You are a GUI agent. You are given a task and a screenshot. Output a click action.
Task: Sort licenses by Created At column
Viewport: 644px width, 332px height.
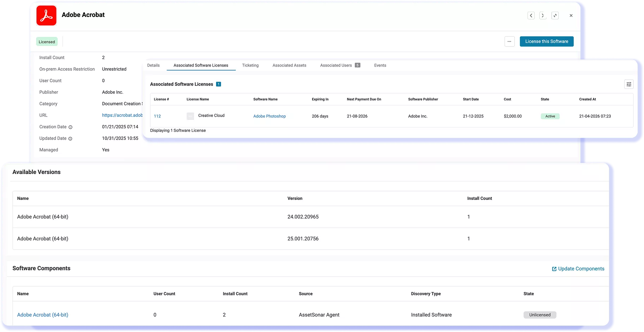[587, 99]
